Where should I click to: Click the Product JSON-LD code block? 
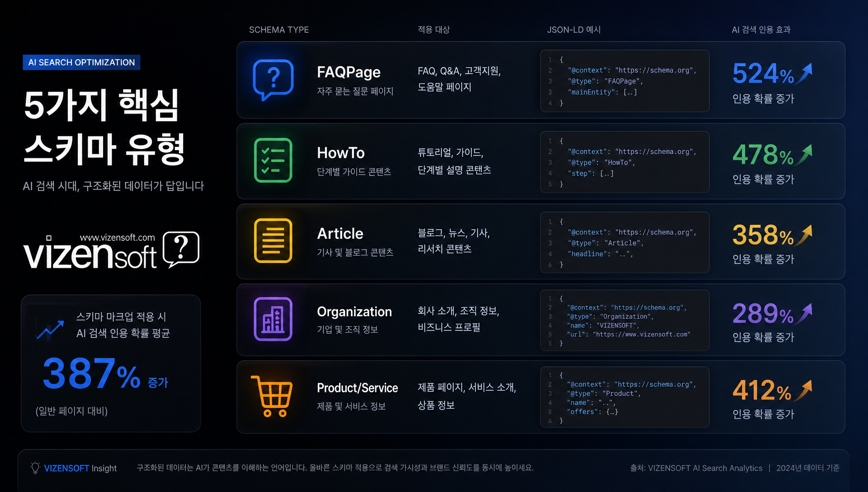624,397
